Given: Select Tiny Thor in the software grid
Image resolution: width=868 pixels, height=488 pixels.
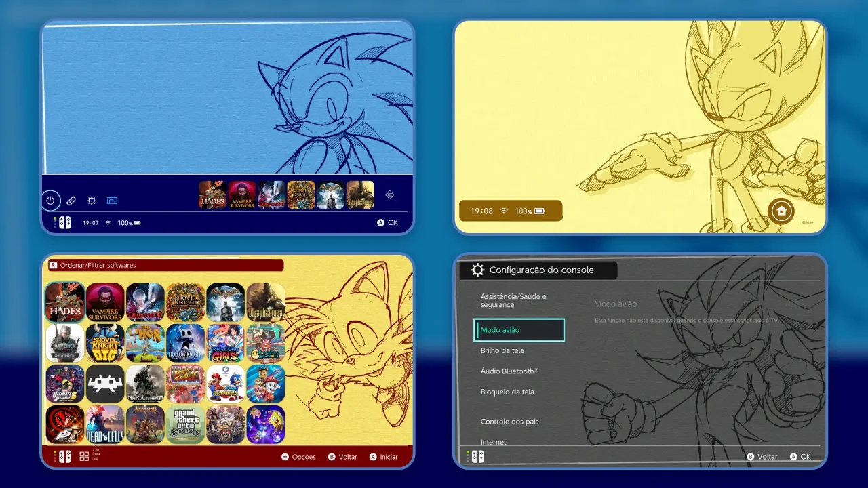Looking at the screenshot, I should (145, 343).
